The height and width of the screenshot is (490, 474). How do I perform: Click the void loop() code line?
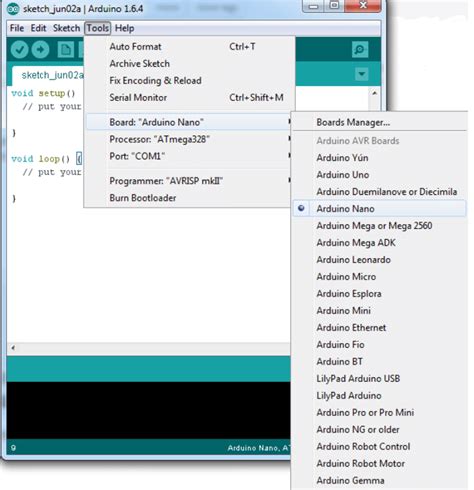tap(46, 159)
